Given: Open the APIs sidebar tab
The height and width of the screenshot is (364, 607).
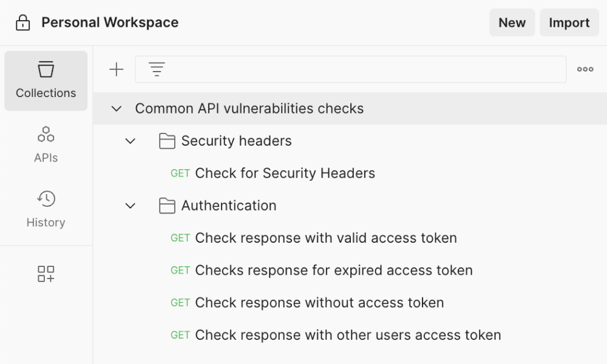Looking at the screenshot, I should tap(46, 144).
